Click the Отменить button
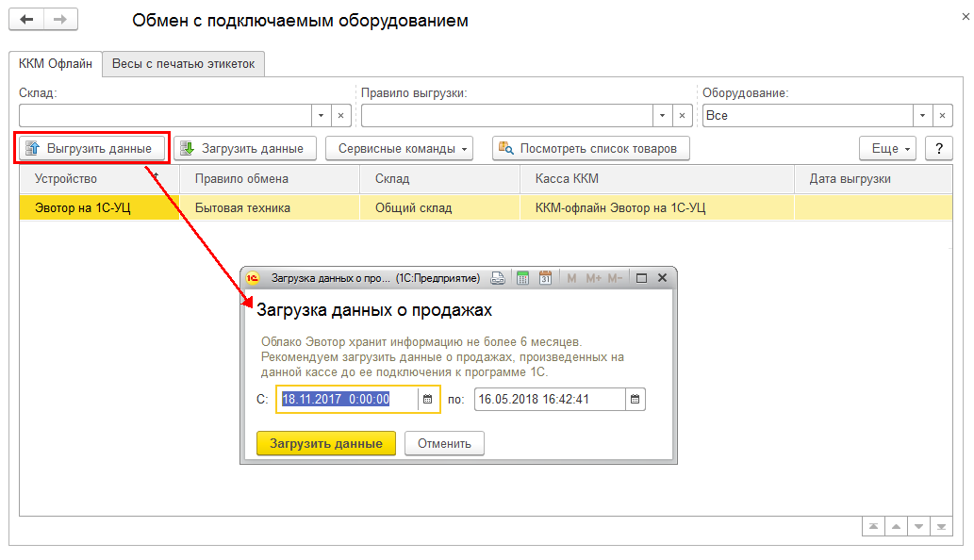Image resolution: width=974 pixels, height=560 pixels. pyautogui.click(x=444, y=443)
